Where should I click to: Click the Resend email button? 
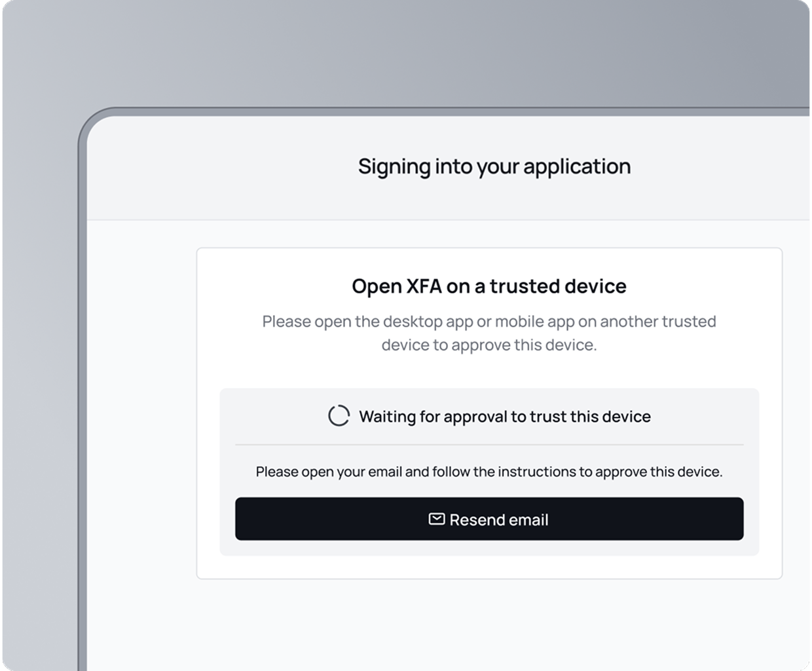coord(489,519)
